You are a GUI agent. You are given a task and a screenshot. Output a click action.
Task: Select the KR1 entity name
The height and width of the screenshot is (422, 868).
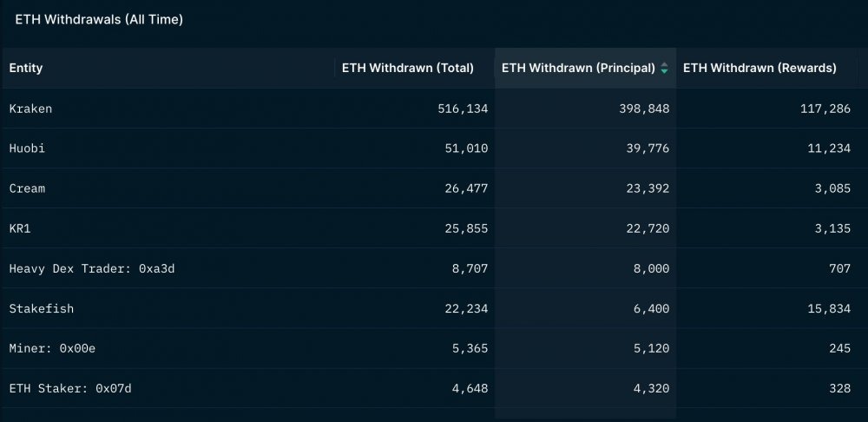19,228
